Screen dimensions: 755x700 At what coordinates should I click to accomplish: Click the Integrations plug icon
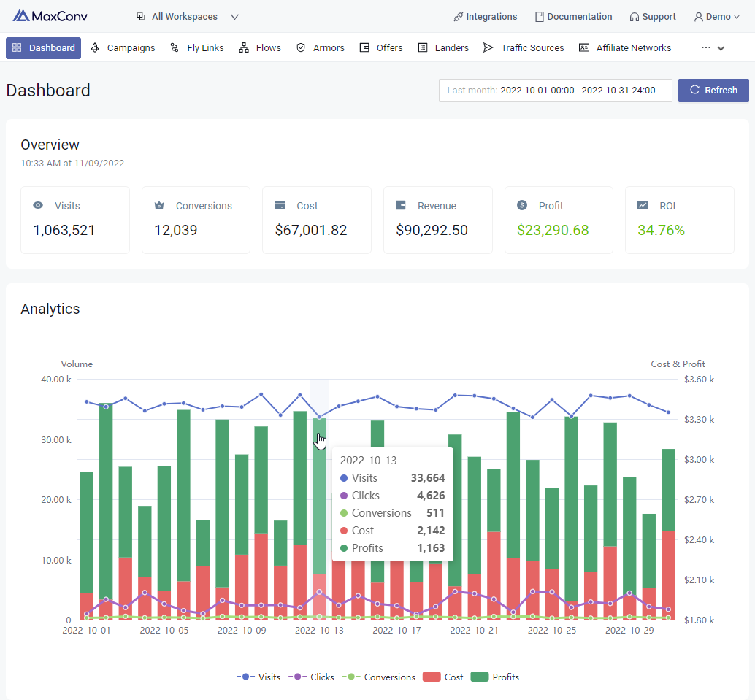tap(458, 17)
